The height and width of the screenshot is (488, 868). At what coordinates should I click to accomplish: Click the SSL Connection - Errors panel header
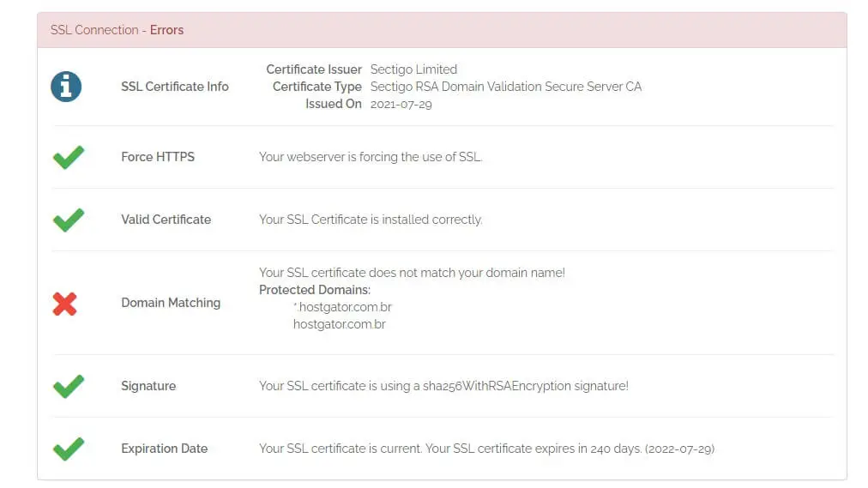(442, 30)
